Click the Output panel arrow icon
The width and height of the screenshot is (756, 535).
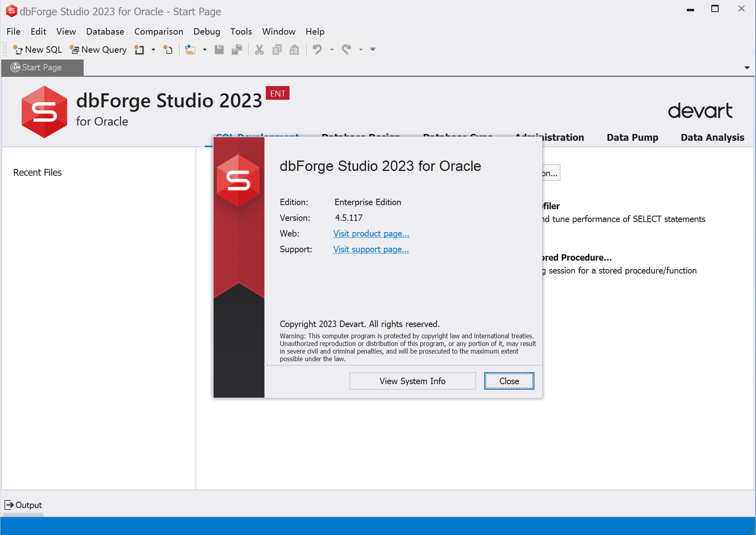coord(9,505)
